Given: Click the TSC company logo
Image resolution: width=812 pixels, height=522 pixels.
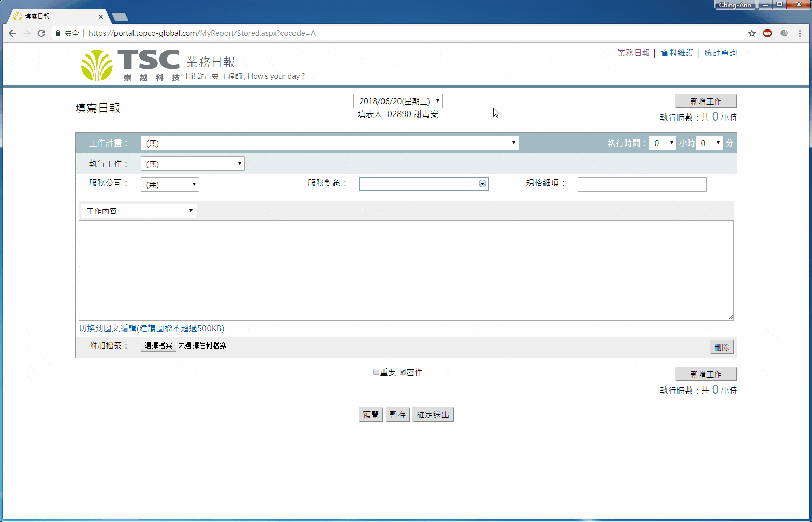Looking at the screenshot, I should click(130, 65).
